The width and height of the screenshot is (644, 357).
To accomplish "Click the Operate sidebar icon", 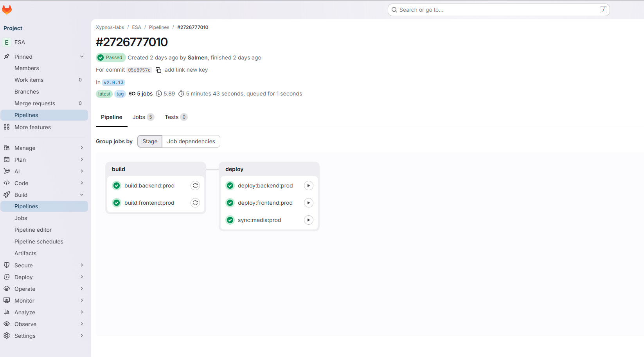I will [7, 289].
